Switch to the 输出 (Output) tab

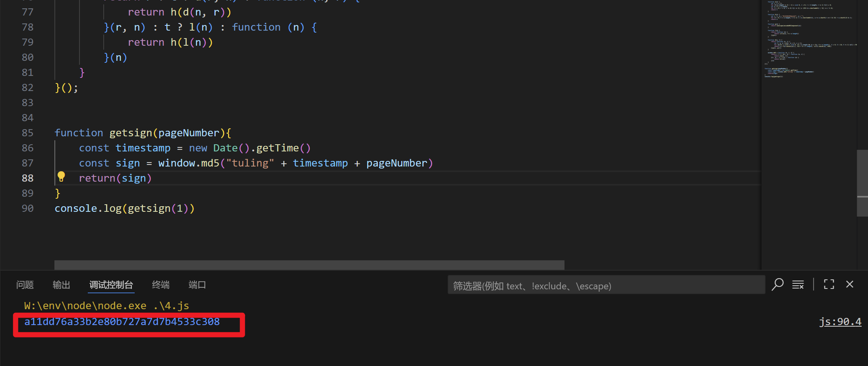pos(62,285)
